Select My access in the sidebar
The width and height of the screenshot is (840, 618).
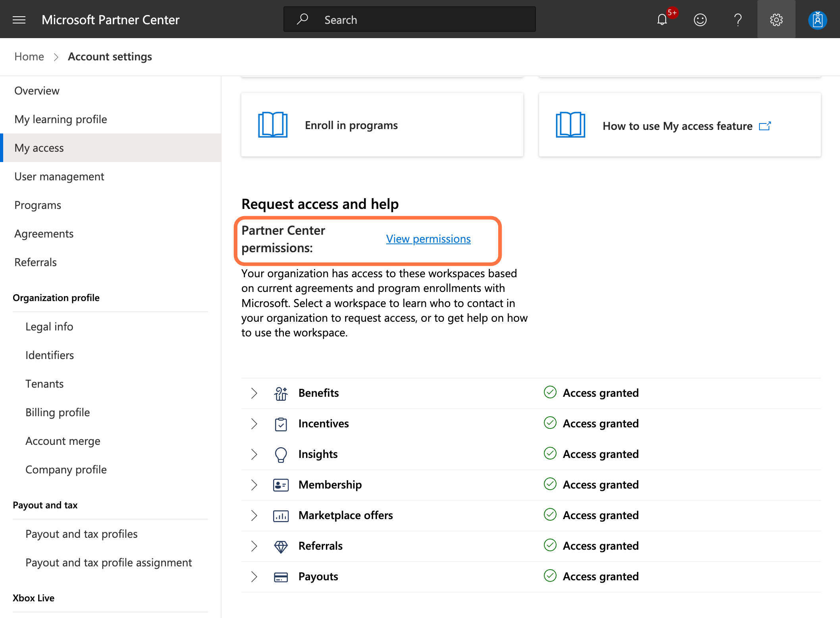110,148
